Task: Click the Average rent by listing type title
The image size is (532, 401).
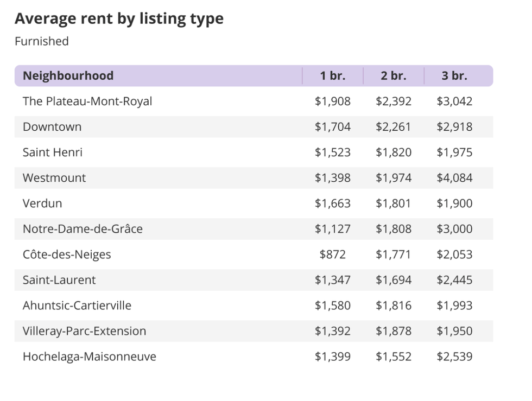Action: coord(119,18)
